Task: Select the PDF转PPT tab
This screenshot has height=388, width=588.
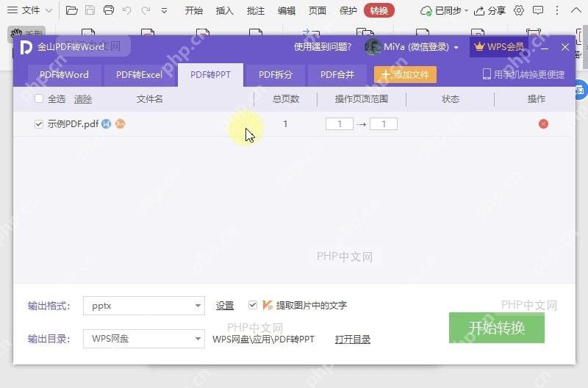Action: 210,75
